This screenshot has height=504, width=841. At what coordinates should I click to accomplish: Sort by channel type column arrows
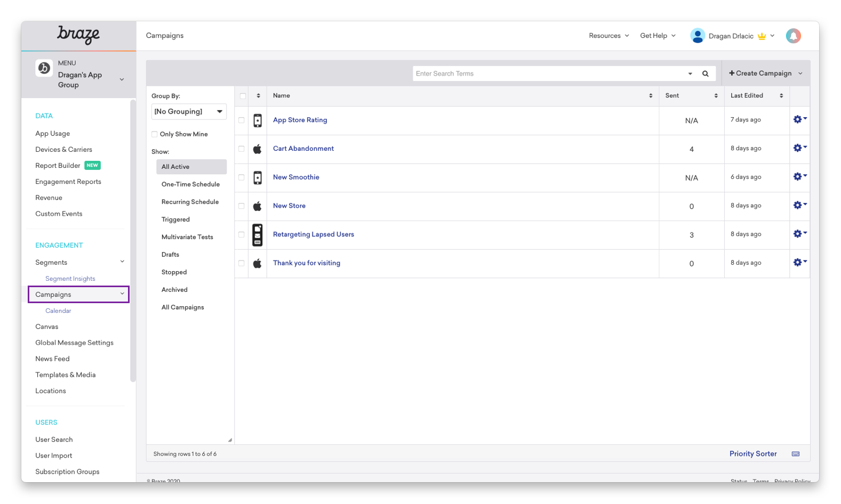[x=258, y=96]
